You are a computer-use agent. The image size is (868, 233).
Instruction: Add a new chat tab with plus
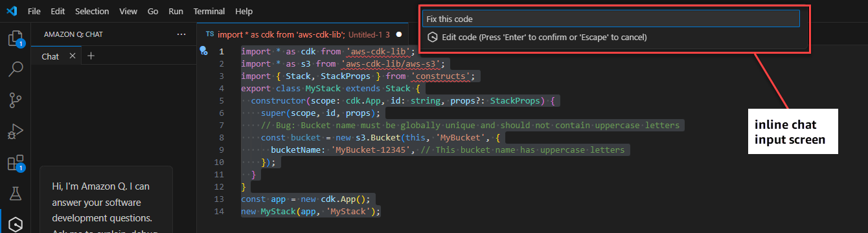(91, 56)
